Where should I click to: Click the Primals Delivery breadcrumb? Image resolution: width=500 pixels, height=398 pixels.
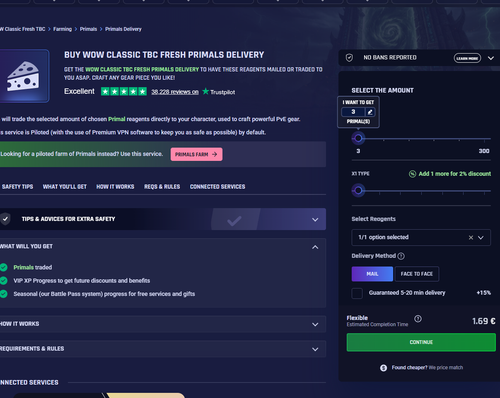coord(123,29)
